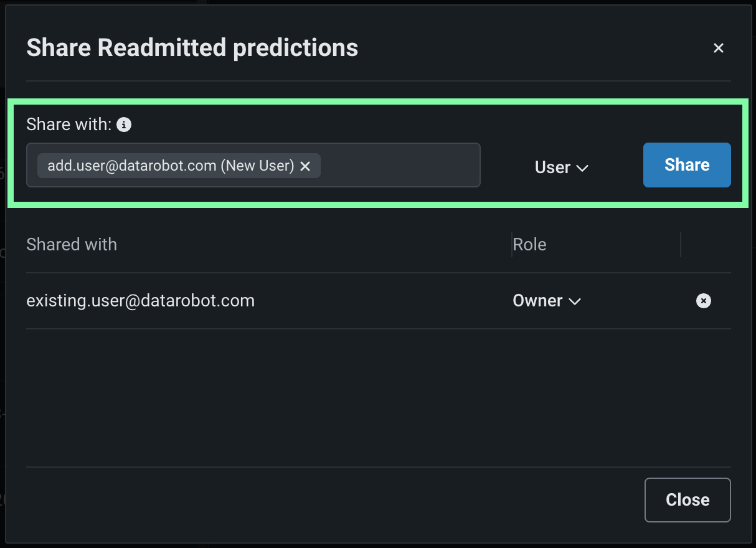756x548 pixels.
Task: Open the Owner role selector label
Action: [x=537, y=301]
